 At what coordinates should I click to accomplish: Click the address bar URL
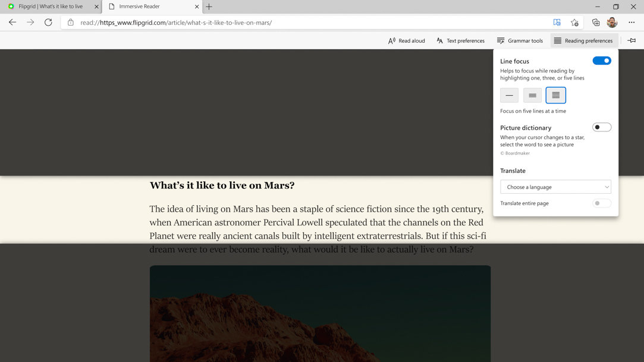[x=176, y=23]
